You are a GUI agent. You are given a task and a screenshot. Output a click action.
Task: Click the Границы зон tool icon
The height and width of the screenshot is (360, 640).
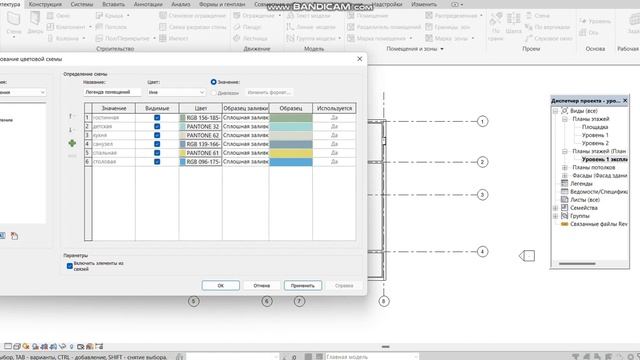(429, 27)
